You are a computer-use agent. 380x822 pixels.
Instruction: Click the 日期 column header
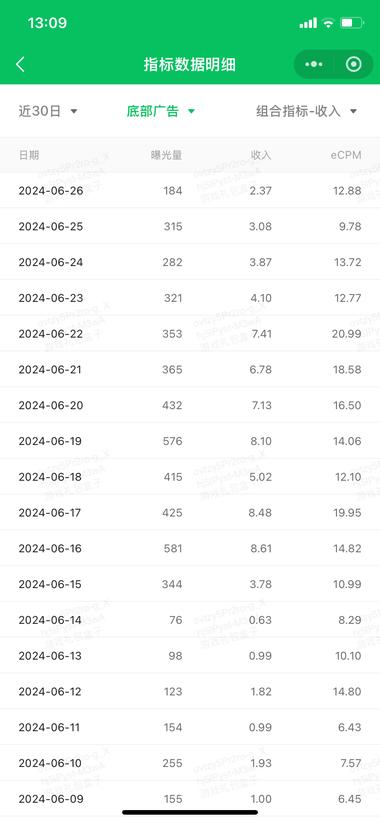click(29, 155)
